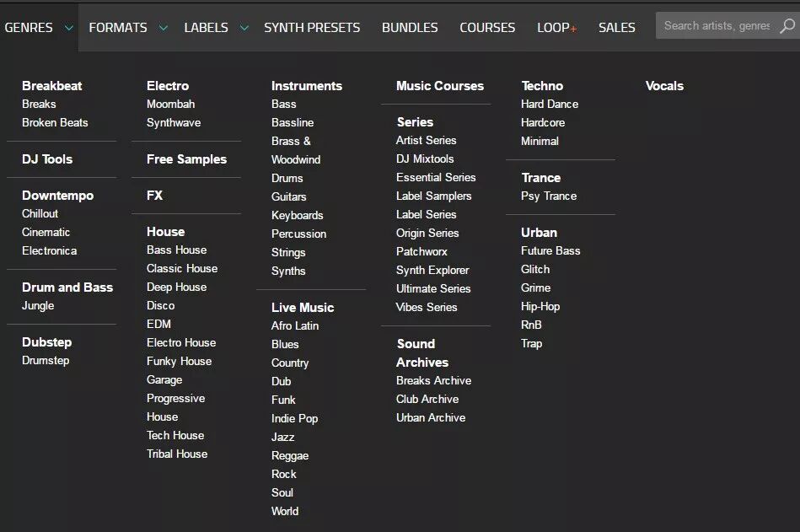
Task: Open the Garage genre
Action: (x=164, y=379)
